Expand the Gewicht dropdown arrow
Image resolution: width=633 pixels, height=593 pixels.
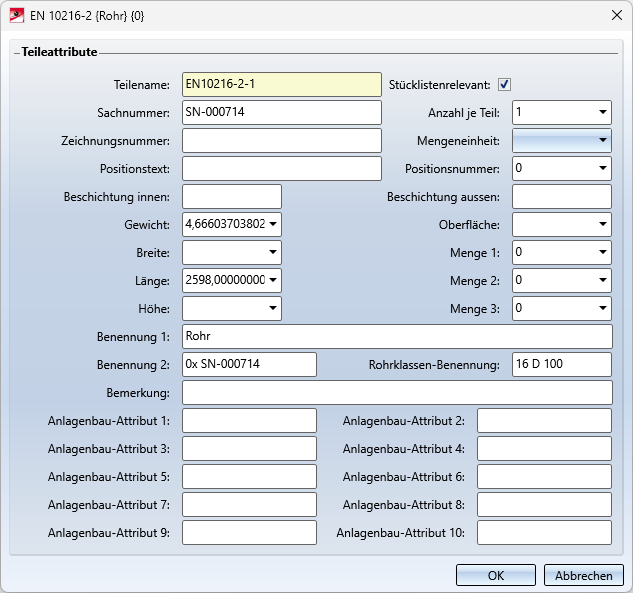[273, 224]
